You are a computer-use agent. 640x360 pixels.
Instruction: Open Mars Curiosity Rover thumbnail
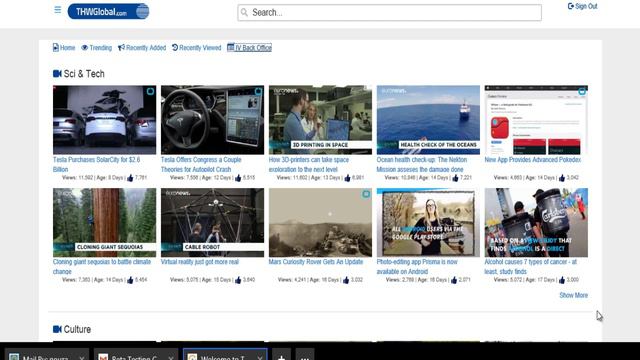tap(320, 222)
